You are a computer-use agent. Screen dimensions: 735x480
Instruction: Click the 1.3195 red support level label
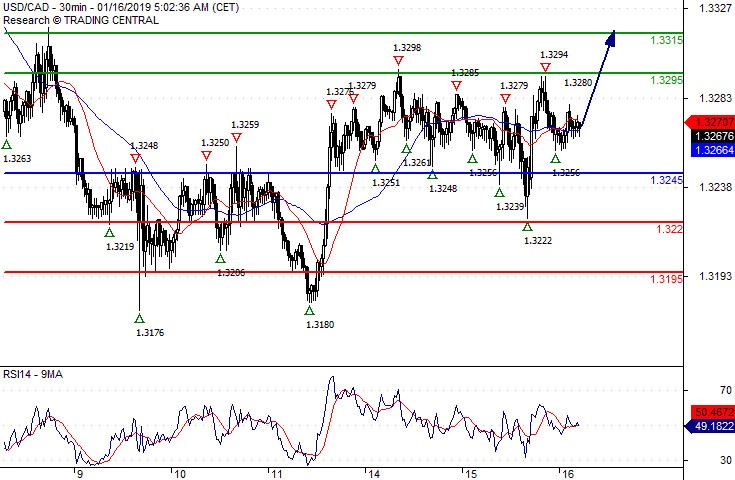tap(667, 279)
